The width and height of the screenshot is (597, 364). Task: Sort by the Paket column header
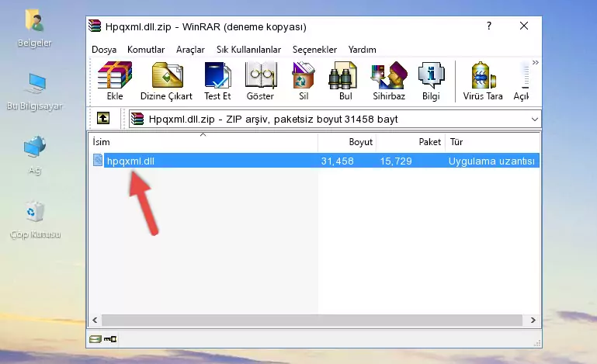pos(411,141)
